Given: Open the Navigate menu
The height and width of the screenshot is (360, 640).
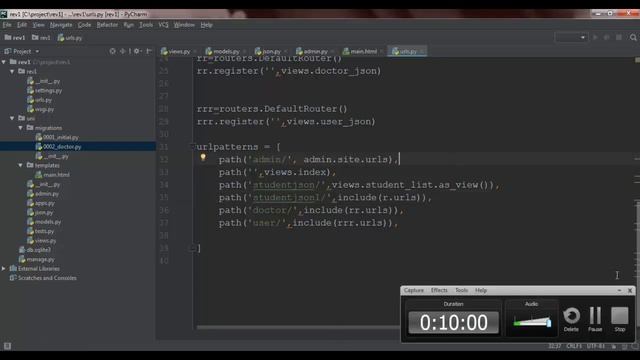Looking at the screenshot, I should tap(61, 25).
